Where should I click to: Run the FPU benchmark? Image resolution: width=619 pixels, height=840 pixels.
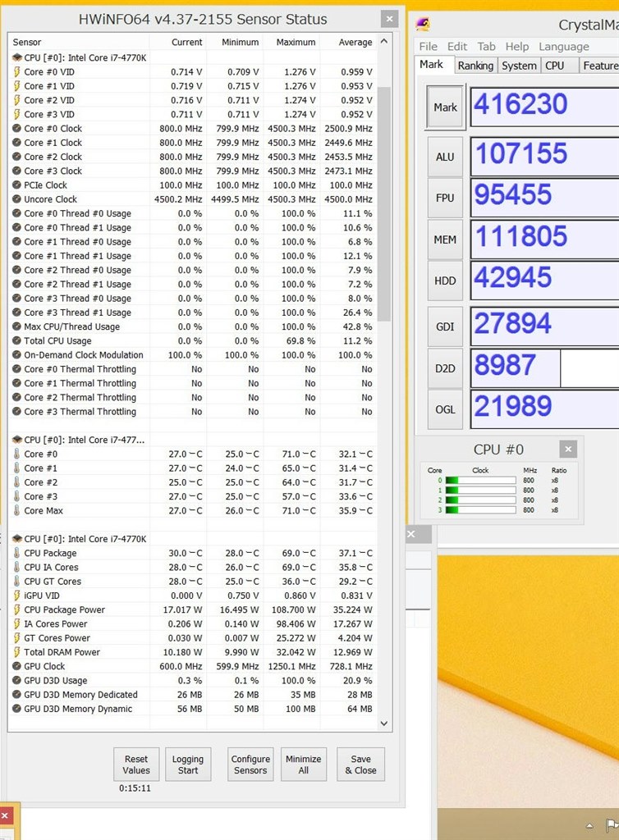[445, 198]
